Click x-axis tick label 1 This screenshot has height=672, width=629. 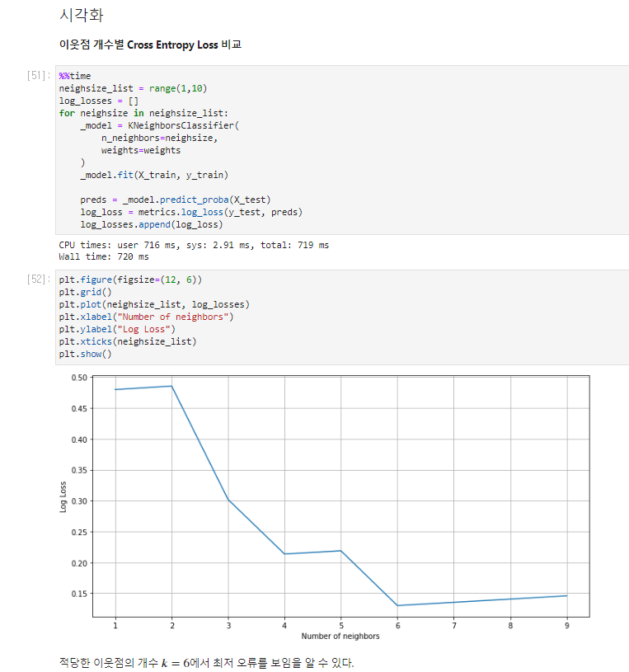[x=115, y=626]
